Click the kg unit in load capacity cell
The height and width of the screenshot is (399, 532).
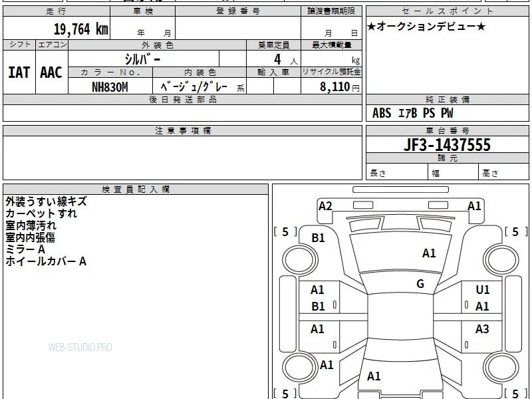tap(356, 61)
